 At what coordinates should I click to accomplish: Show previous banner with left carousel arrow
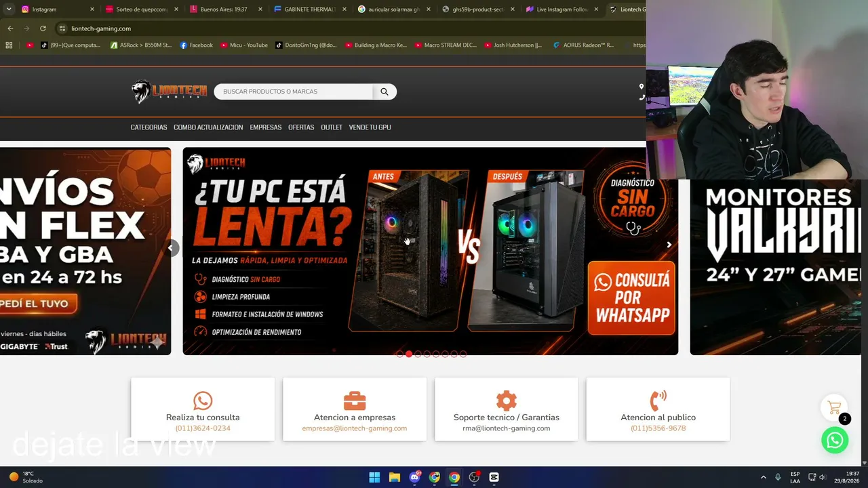pyautogui.click(x=171, y=248)
